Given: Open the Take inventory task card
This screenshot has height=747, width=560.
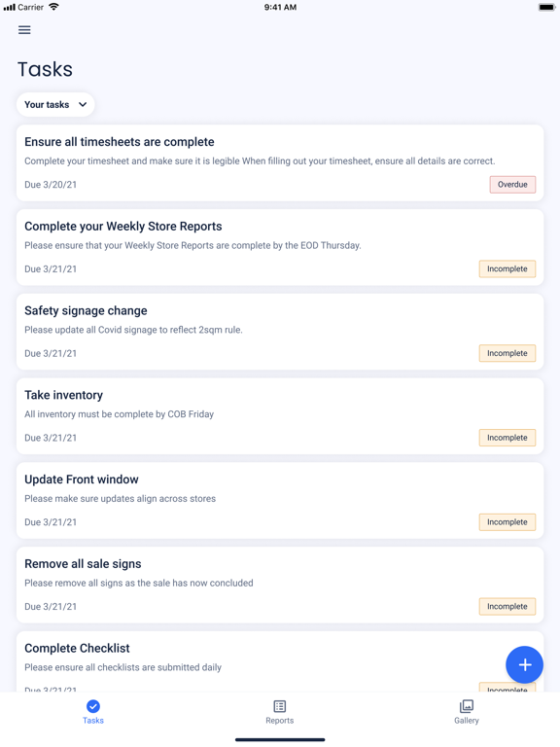Looking at the screenshot, I should pyautogui.click(x=280, y=416).
